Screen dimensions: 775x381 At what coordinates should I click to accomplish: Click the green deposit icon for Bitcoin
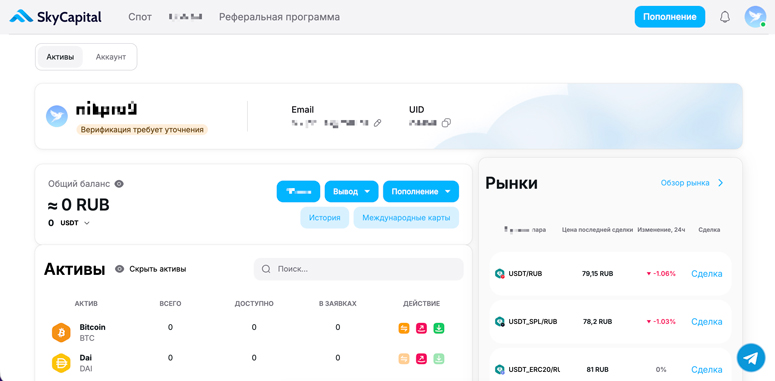pos(438,328)
